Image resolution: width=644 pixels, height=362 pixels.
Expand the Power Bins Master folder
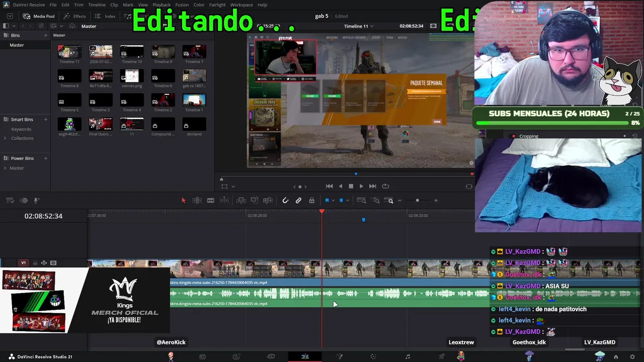[6, 168]
